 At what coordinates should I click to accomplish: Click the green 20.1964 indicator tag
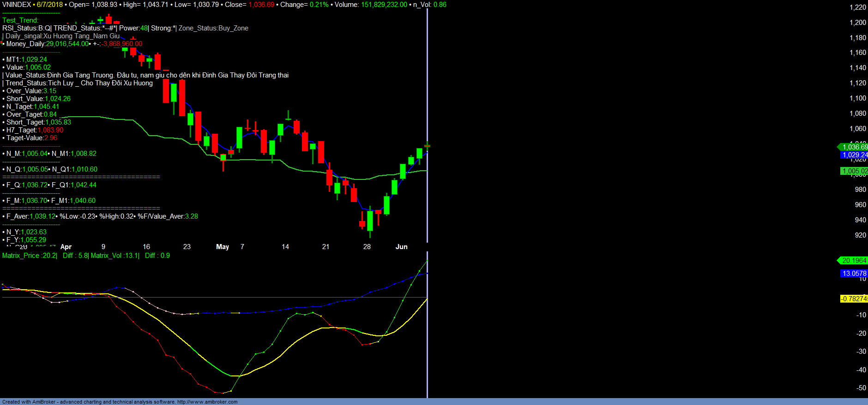(x=854, y=261)
